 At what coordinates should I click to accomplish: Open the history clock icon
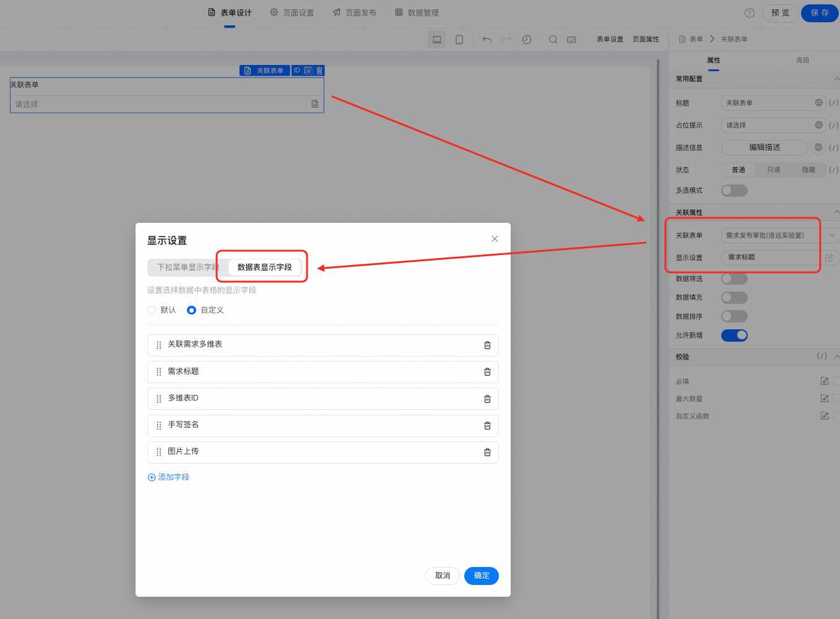point(527,40)
